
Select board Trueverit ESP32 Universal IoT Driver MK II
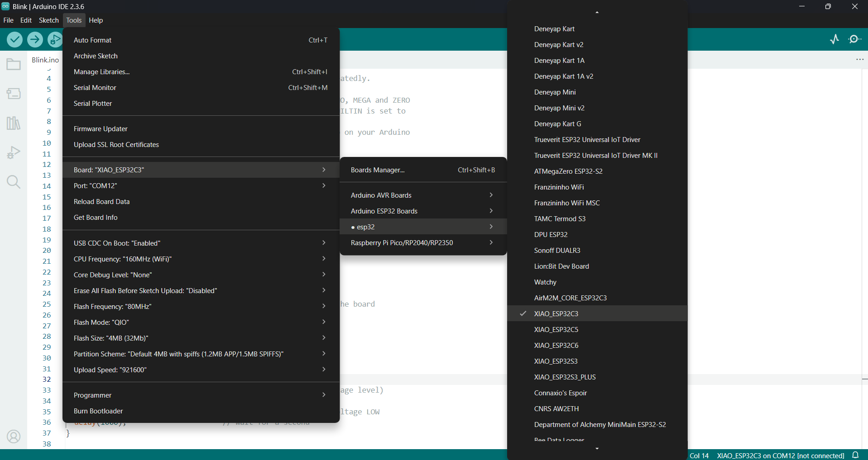597,155
